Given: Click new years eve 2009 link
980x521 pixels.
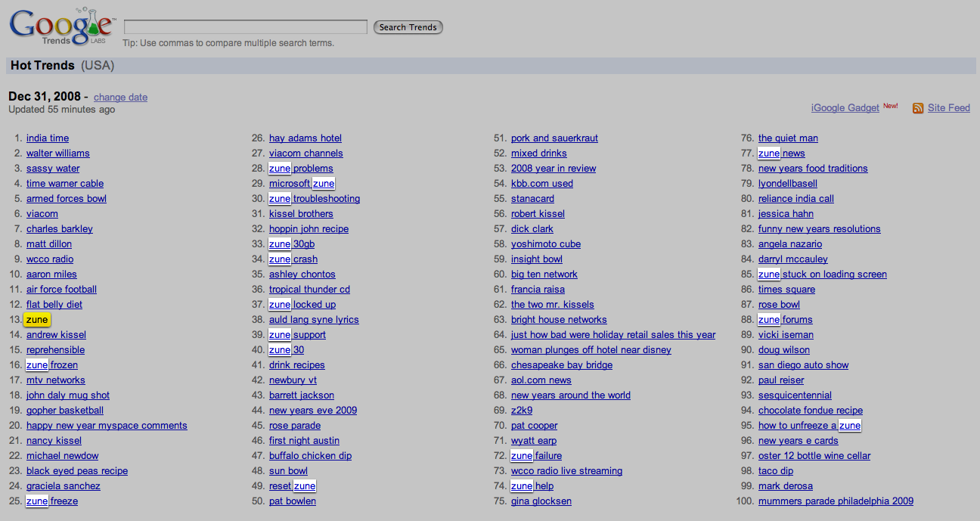Looking at the screenshot, I should pyautogui.click(x=313, y=411).
